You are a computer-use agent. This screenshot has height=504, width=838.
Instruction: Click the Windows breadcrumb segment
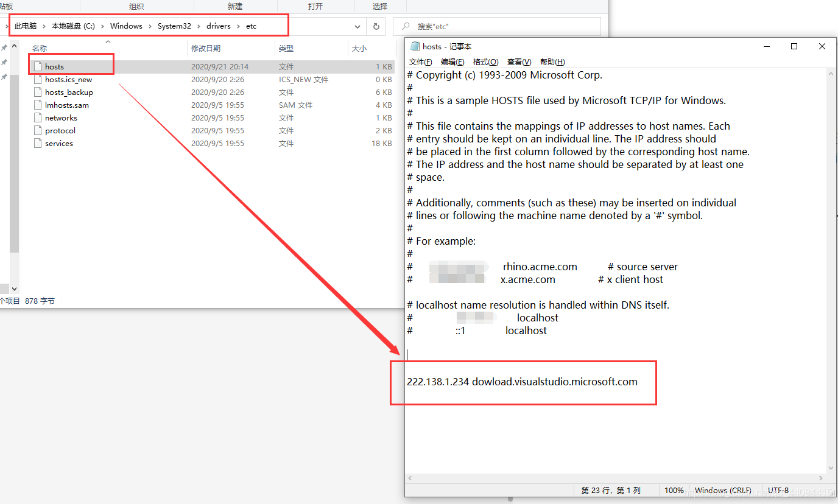point(126,26)
